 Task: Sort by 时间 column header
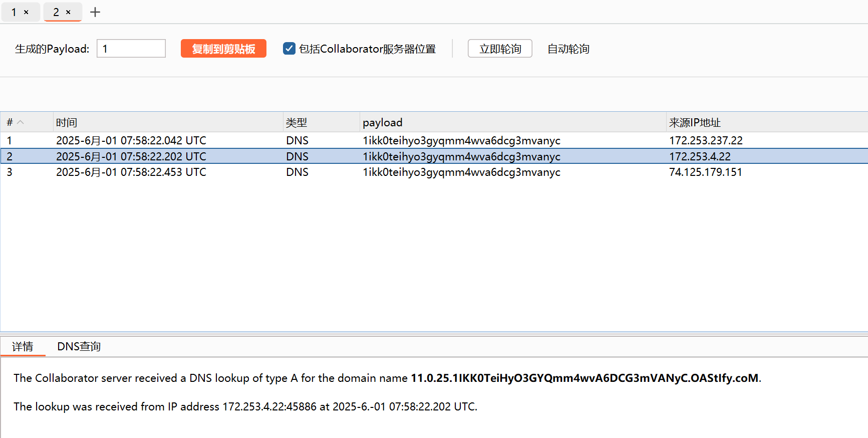pos(67,122)
